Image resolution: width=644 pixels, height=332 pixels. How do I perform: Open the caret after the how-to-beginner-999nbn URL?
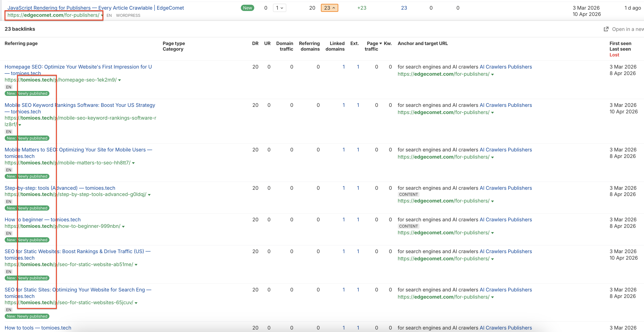(x=123, y=226)
